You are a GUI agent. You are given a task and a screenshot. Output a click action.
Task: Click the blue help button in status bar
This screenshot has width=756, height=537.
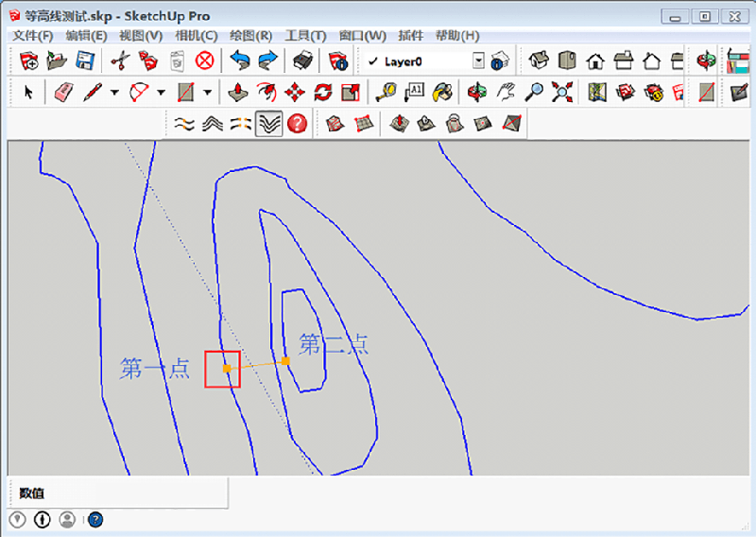tap(95, 519)
